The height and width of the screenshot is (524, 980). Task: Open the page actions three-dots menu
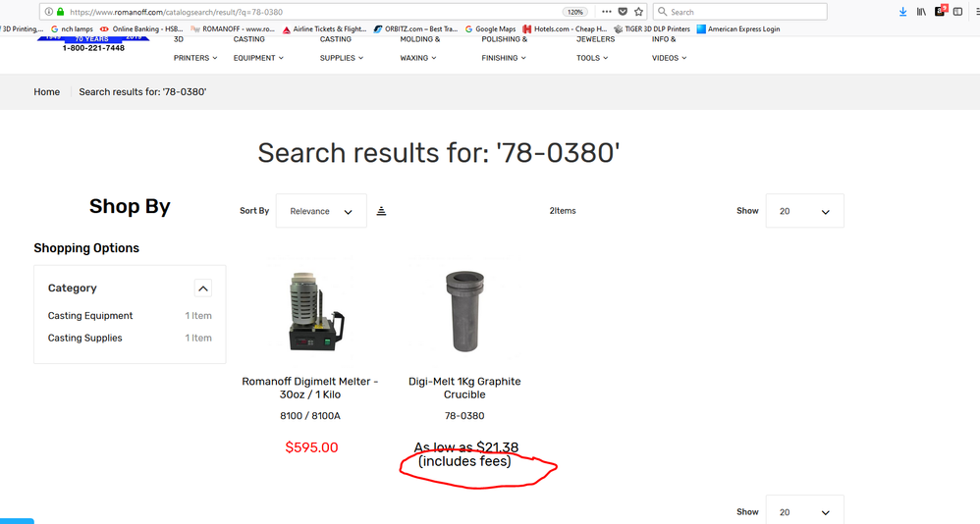tap(607, 12)
